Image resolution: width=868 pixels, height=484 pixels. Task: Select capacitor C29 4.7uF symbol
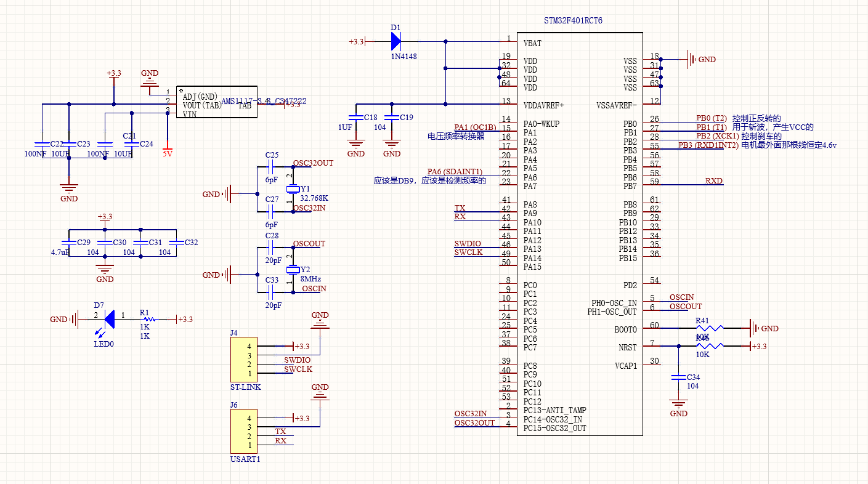[x=69, y=243]
